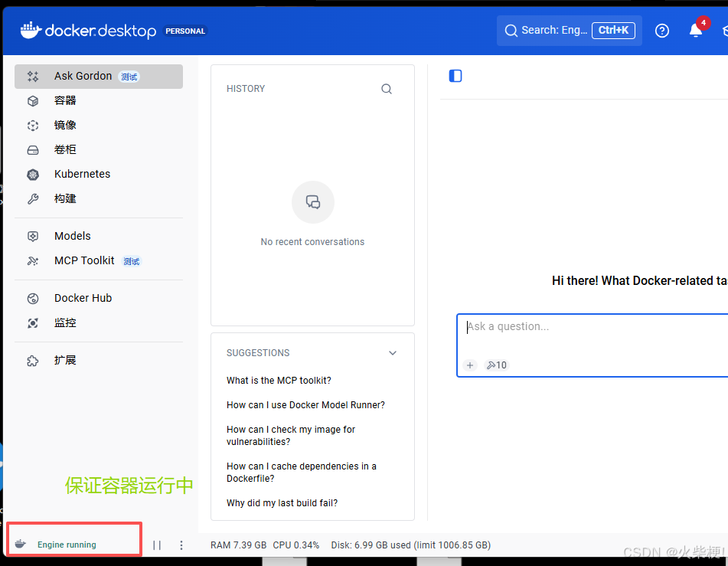Open the Kubernetes section
This screenshot has width=728, height=566.
point(99,175)
